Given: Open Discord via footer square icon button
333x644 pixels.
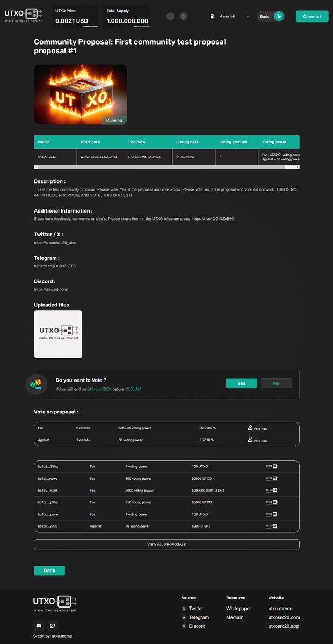Looking at the screenshot, I should (39, 626).
